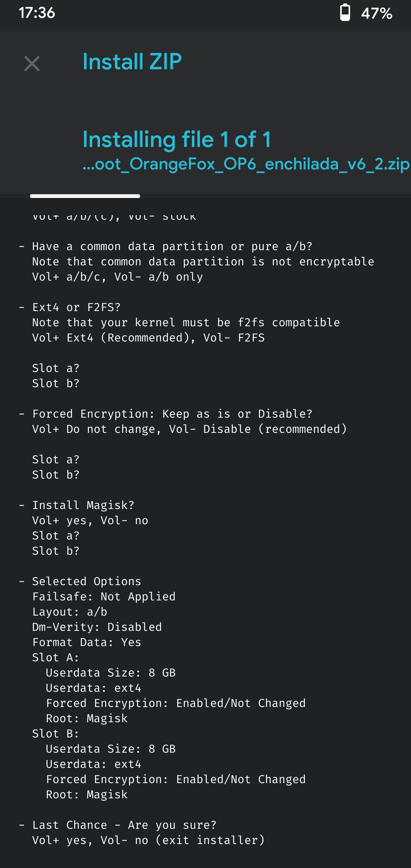Tap the Format Data: Yes line
This screenshot has height=868, width=411.
click(87, 643)
